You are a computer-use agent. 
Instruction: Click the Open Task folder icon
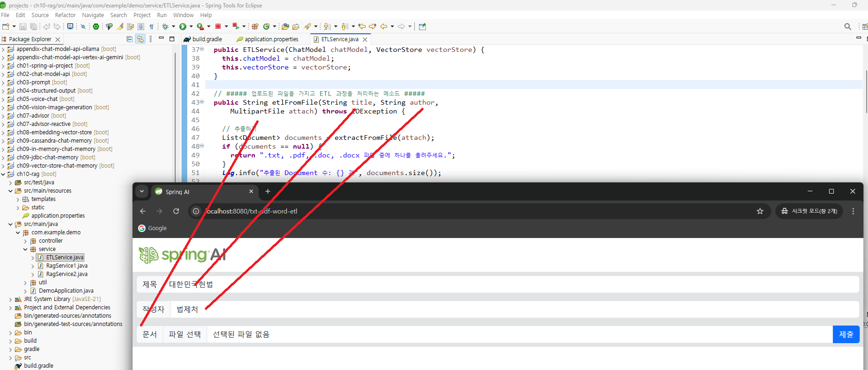coord(296,26)
